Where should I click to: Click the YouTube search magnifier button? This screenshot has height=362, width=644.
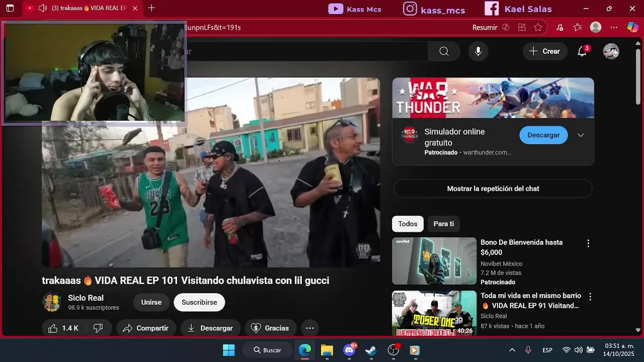tap(444, 51)
